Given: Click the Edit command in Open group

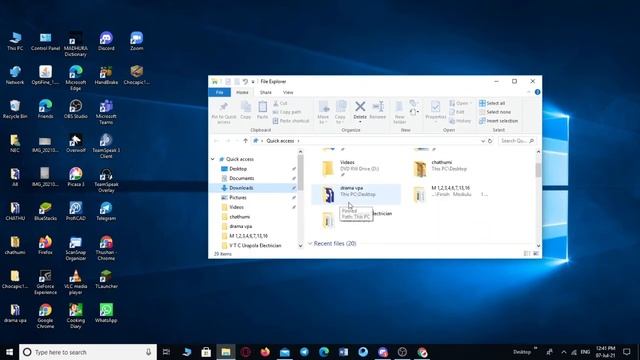Looking at the screenshot, I should coord(457,112).
